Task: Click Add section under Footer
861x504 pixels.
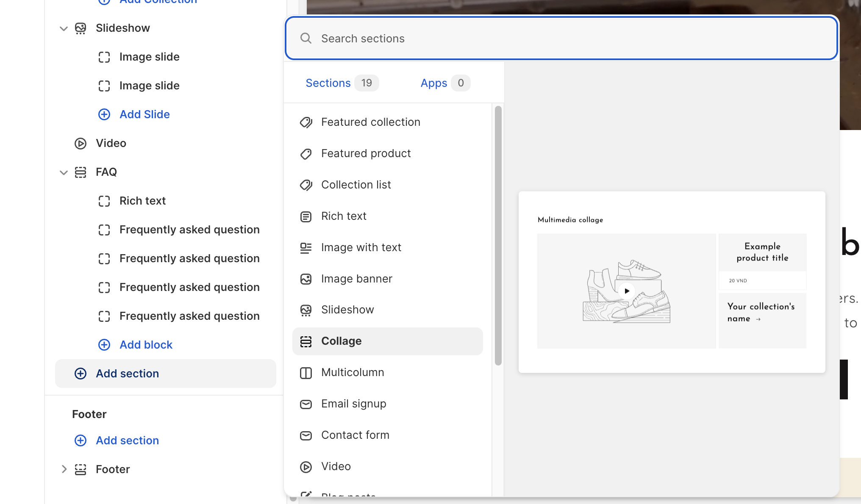Action: point(127,440)
